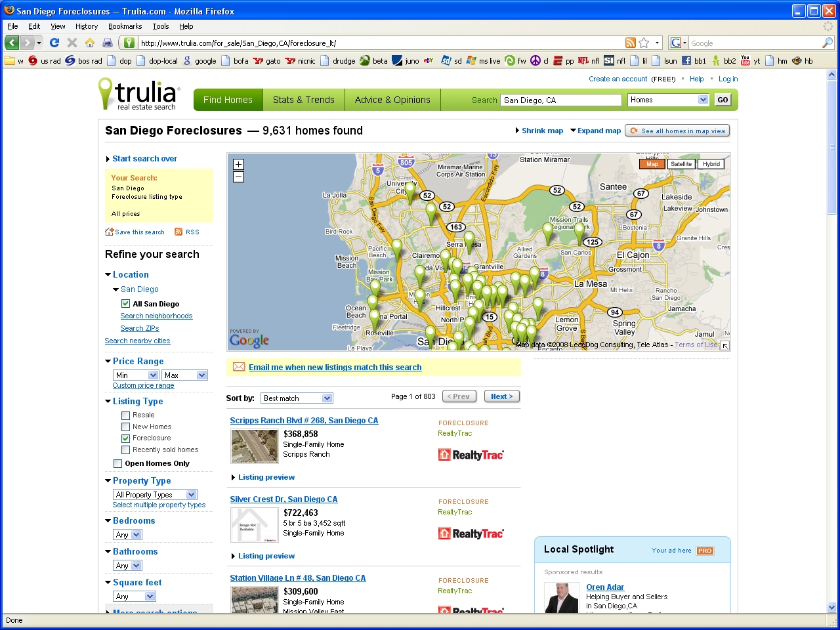This screenshot has width=840, height=630.
Task: Select the Stats & Trends tab
Action: click(304, 100)
